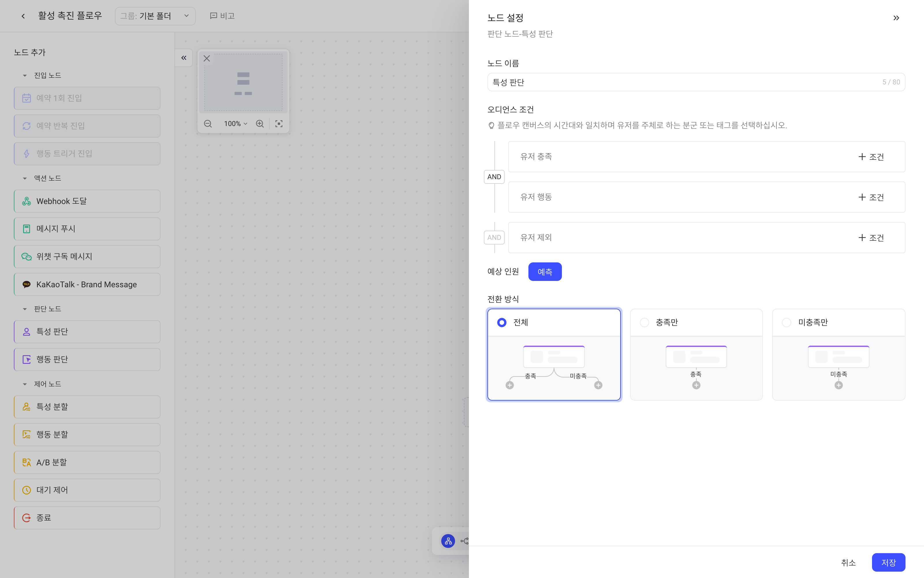The width and height of the screenshot is (924, 578).
Task: Click the minimap canvas thumbnail
Action: [x=243, y=82]
